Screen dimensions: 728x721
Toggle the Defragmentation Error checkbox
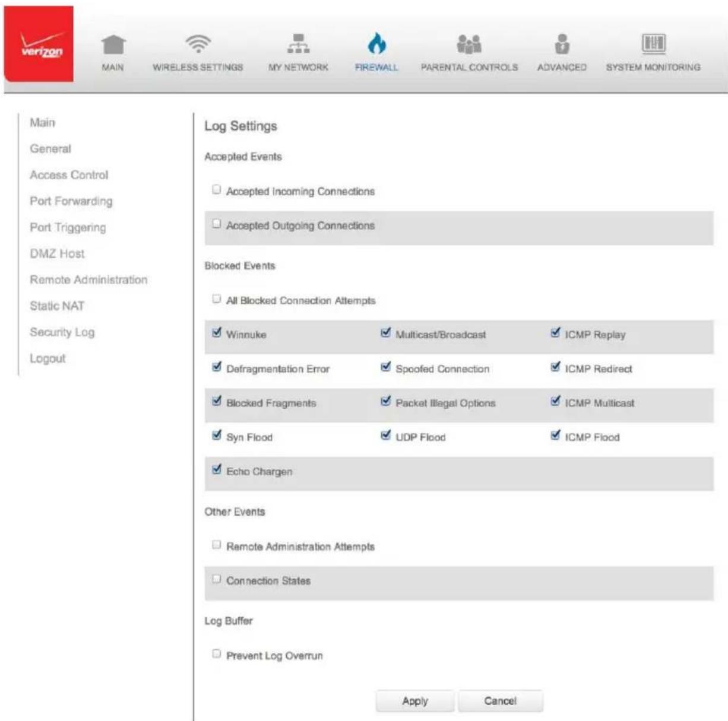216,367
